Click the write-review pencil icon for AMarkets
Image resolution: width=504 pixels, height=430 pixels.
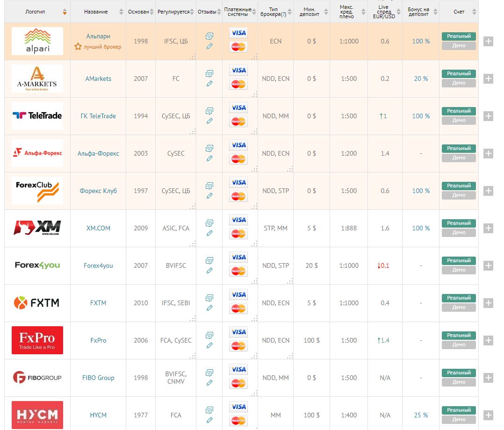coord(209,84)
